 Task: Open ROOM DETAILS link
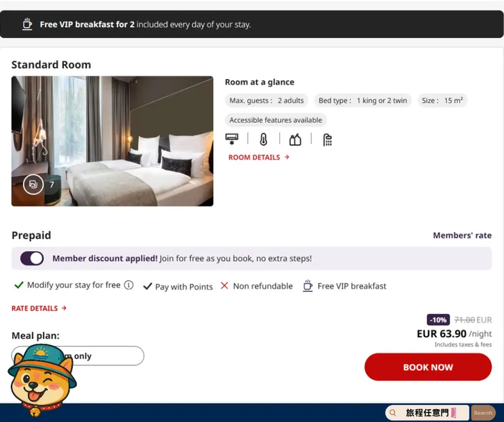(259, 157)
